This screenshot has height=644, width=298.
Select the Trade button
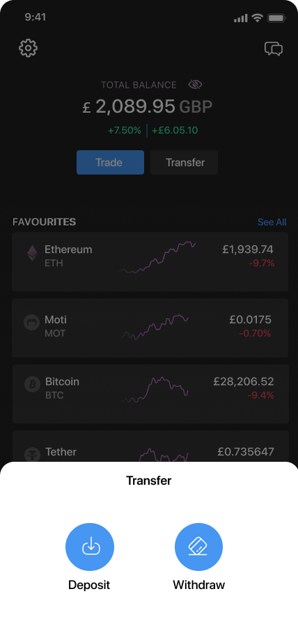(x=110, y=162)
